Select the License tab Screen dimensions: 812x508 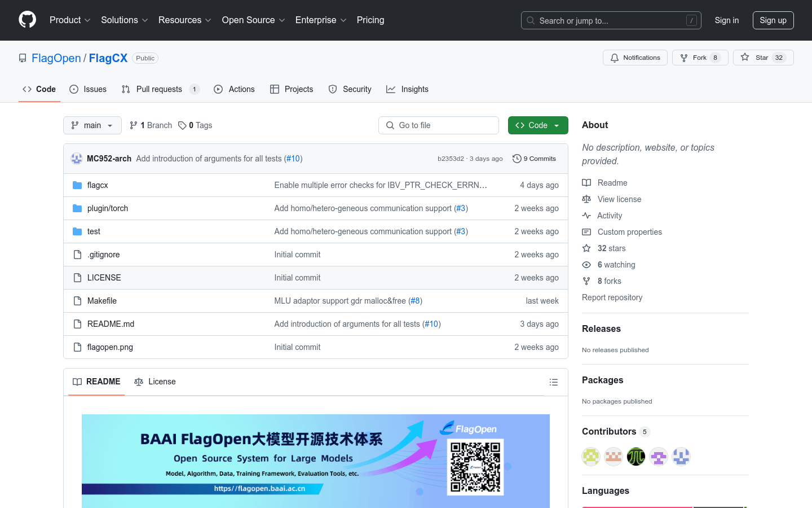coord(155,382)
